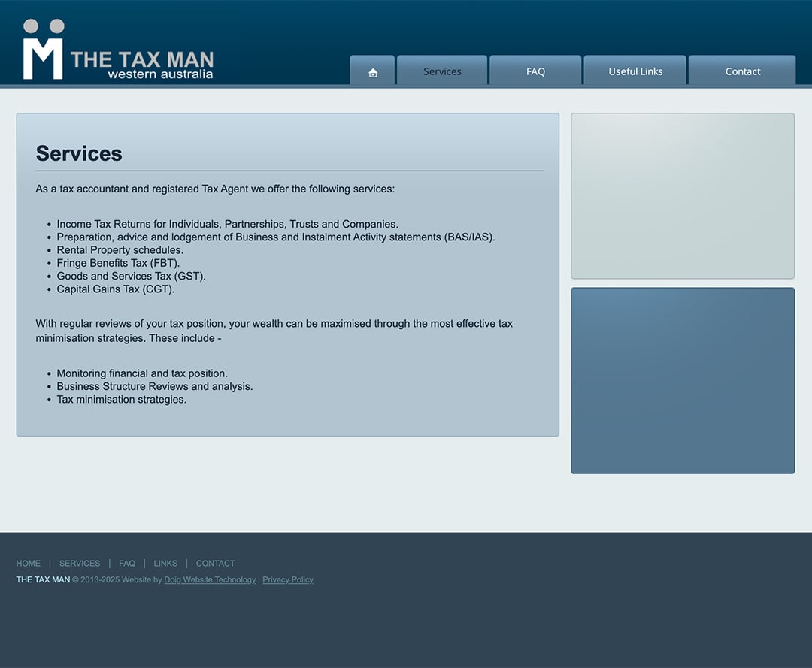Open the Services navigation tab
Image resolution: width=812 pixels, height=668 pixels.
pos(442,71)
